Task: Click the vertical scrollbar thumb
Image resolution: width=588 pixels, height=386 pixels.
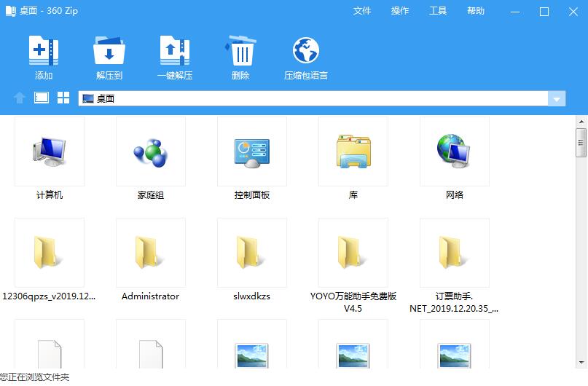Action: click(x=581, y=143)
